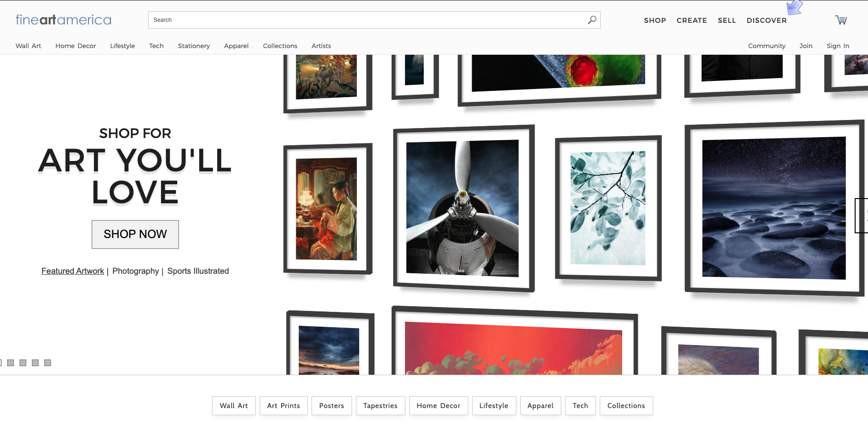Select the third carousel slide indicator

pos(23,363)
